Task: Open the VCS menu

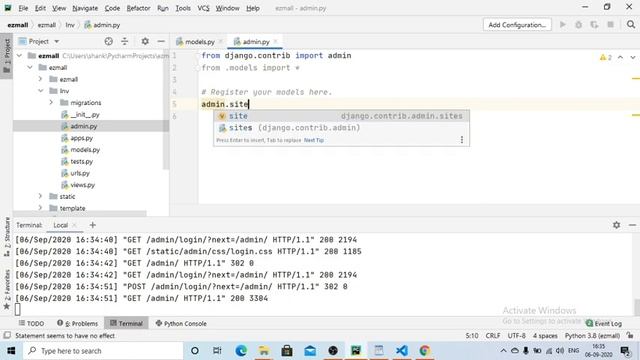Action: (203, 8)
